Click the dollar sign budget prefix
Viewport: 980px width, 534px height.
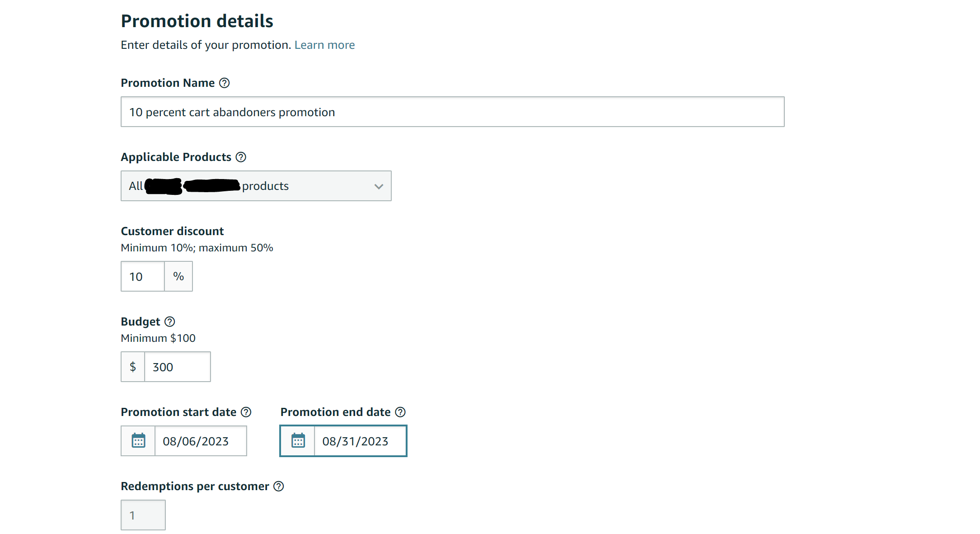tap(133, 367)
